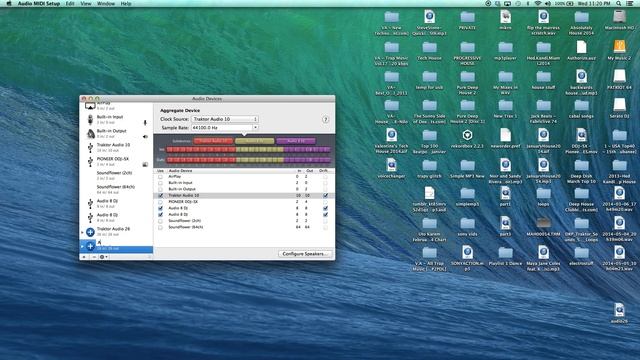Enable Use checkbox for PIONEER DDJ-SX

pos(160,202)
